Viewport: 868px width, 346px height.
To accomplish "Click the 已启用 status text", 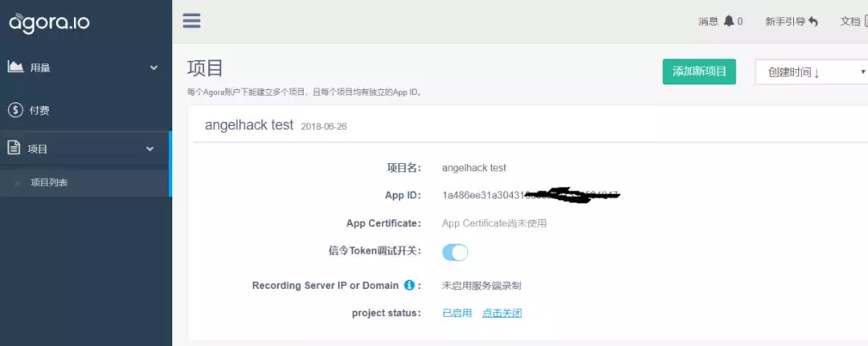I will click(x=457, y=313).
